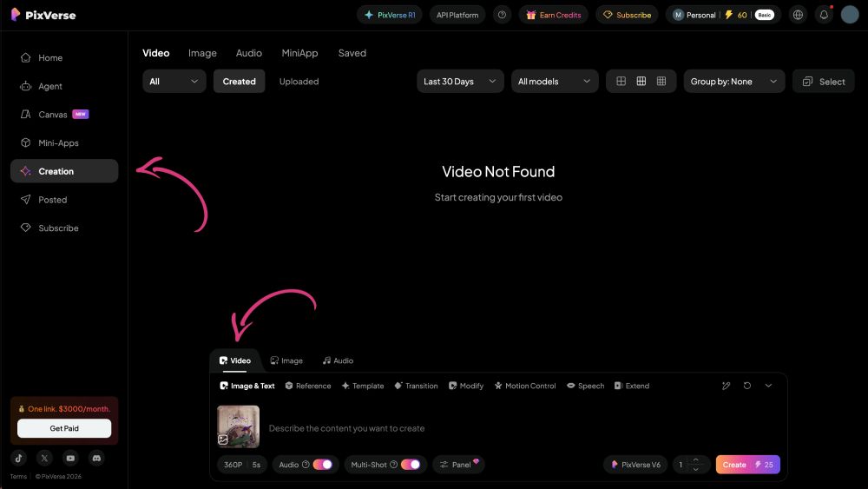Open the TikTok social icon
The height and width of the screenshot is (489, 868).
19,458
